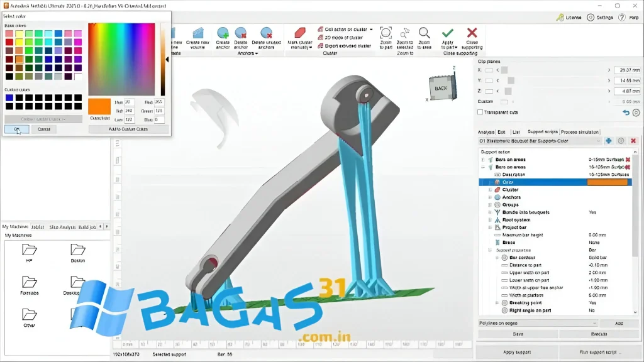Click Export extruded cluster

click(x=344, y=46)
